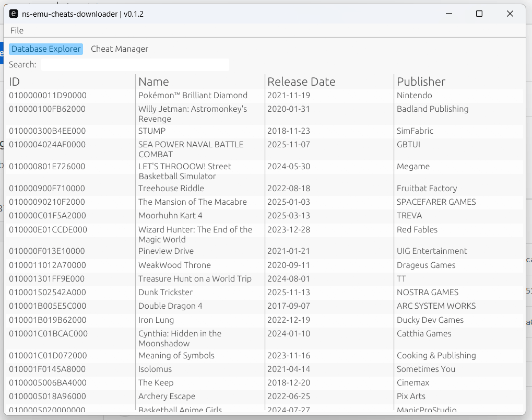Select the Pokémon Brilliant Diamond row name
532x420 pixels.
pos(193,96)
